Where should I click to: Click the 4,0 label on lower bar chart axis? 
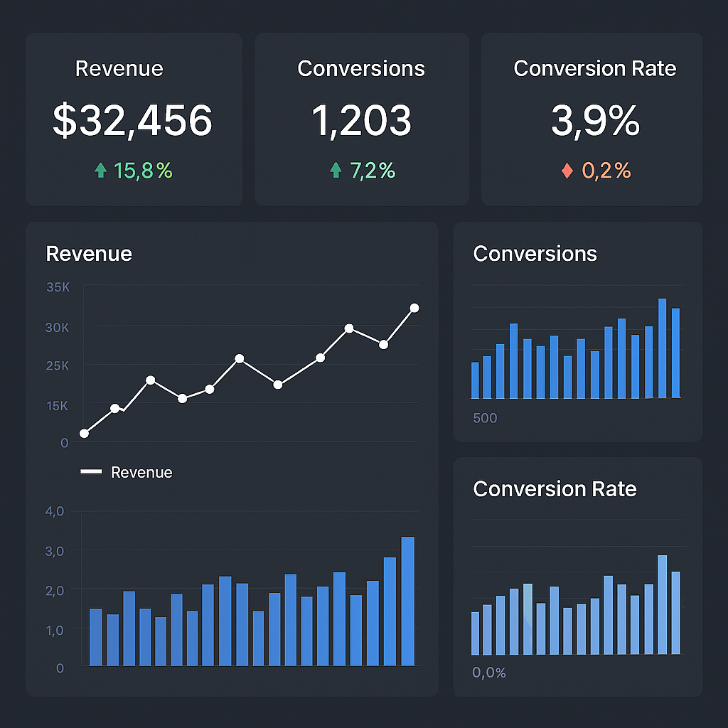55,511
